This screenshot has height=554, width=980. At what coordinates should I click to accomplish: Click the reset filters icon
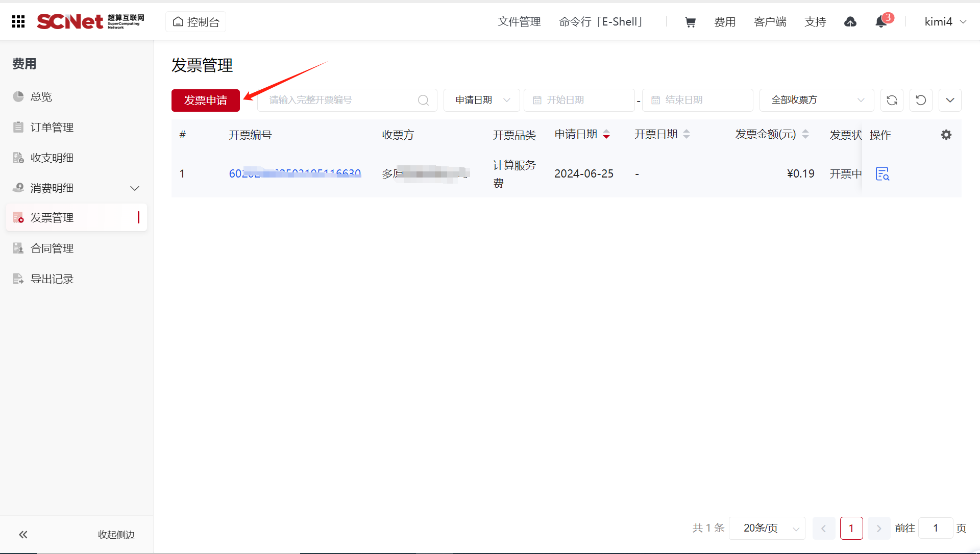pos(921,100)
